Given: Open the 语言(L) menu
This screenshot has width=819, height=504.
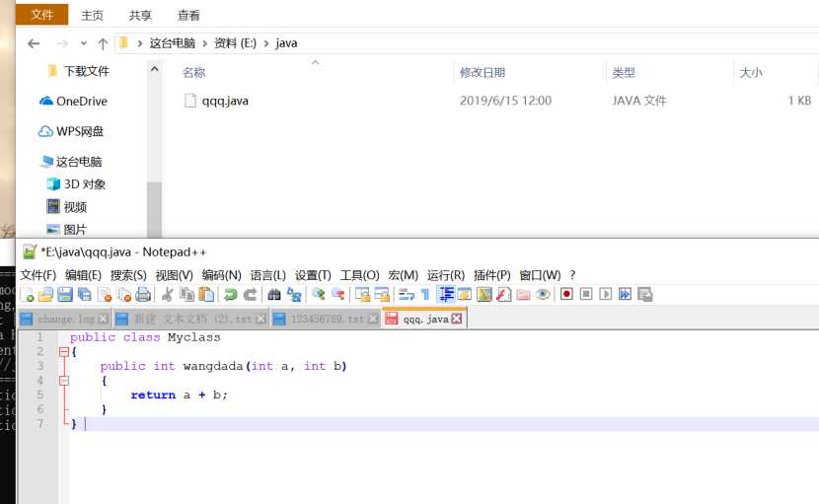Looking at the screenshot, I should (x=268, y=275).
